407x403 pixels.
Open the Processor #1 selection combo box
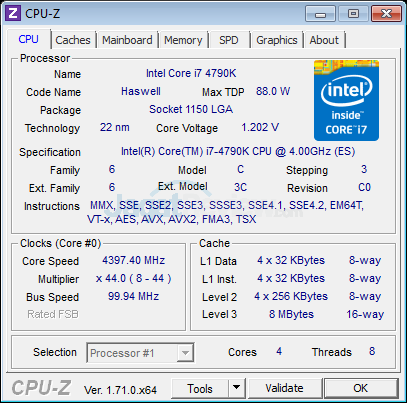pyautogui.click(x=140, y=353)
